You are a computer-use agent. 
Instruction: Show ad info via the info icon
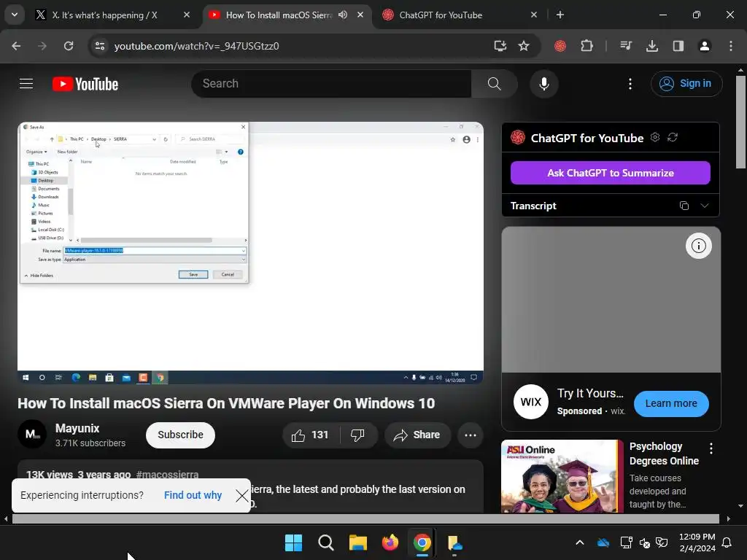698,246
